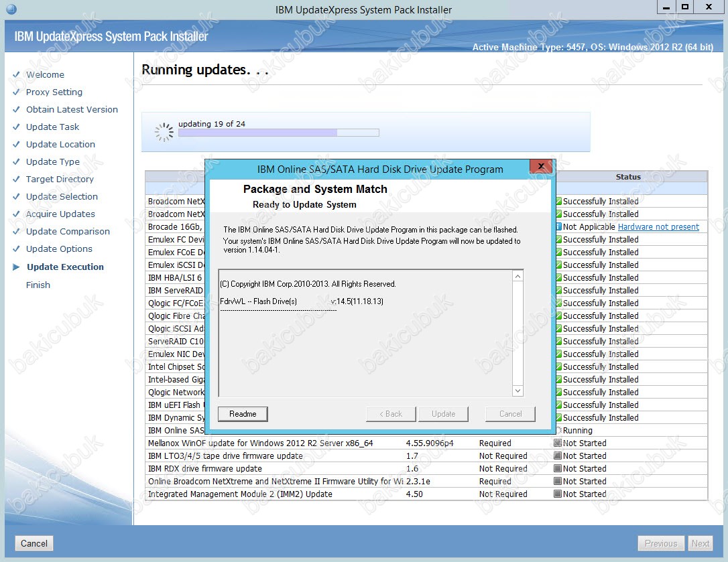Click the Welcome step checkmark icon
728x562 pixels.
click(x=16, y=74)
